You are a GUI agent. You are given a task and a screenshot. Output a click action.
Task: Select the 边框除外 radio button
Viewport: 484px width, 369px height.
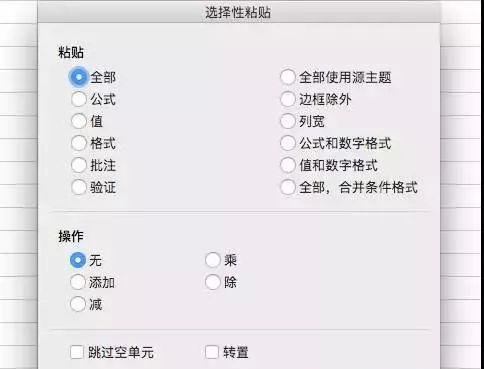288,99
